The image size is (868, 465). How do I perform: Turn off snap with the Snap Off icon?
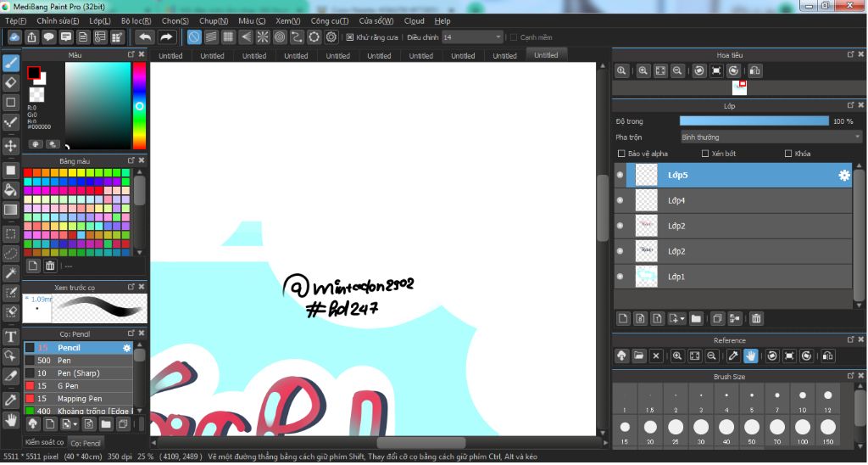[194, 37]
